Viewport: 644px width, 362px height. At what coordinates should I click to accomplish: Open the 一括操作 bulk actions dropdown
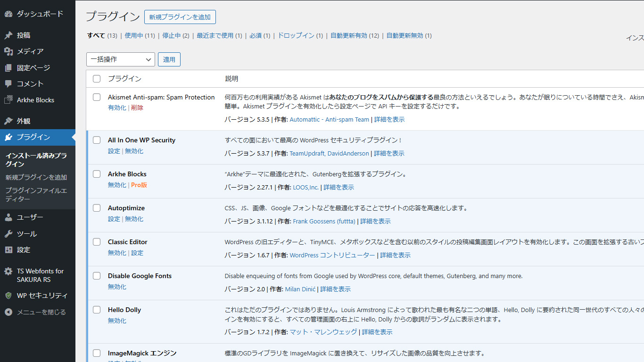tap(121, 59)
